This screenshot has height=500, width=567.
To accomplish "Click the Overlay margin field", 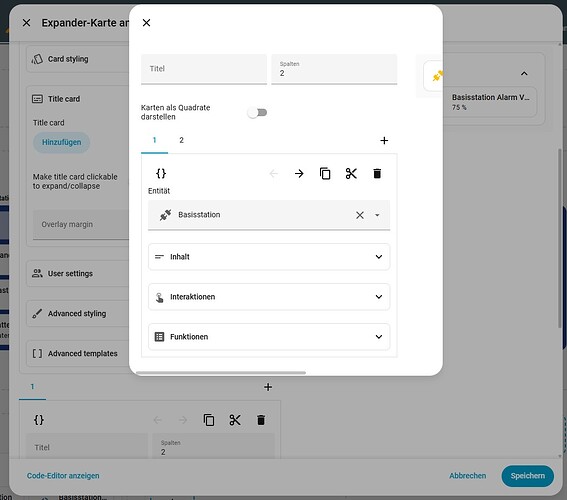I will click(x=81, y=225).
